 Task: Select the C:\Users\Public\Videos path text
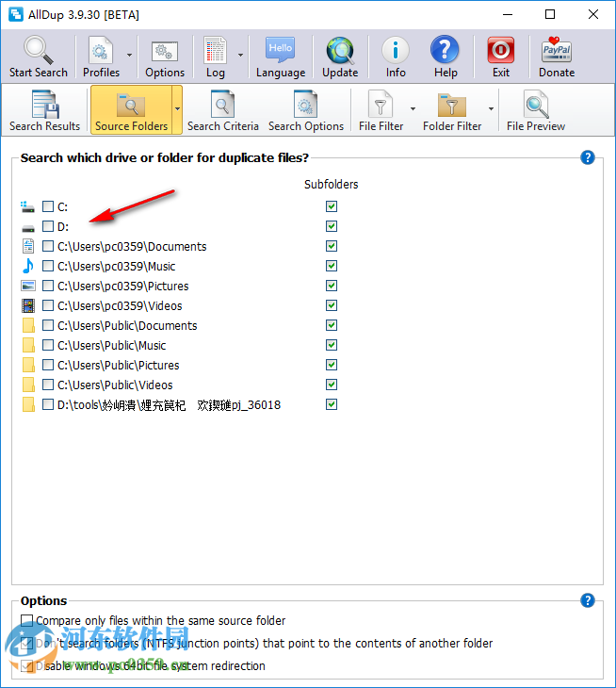115,385
